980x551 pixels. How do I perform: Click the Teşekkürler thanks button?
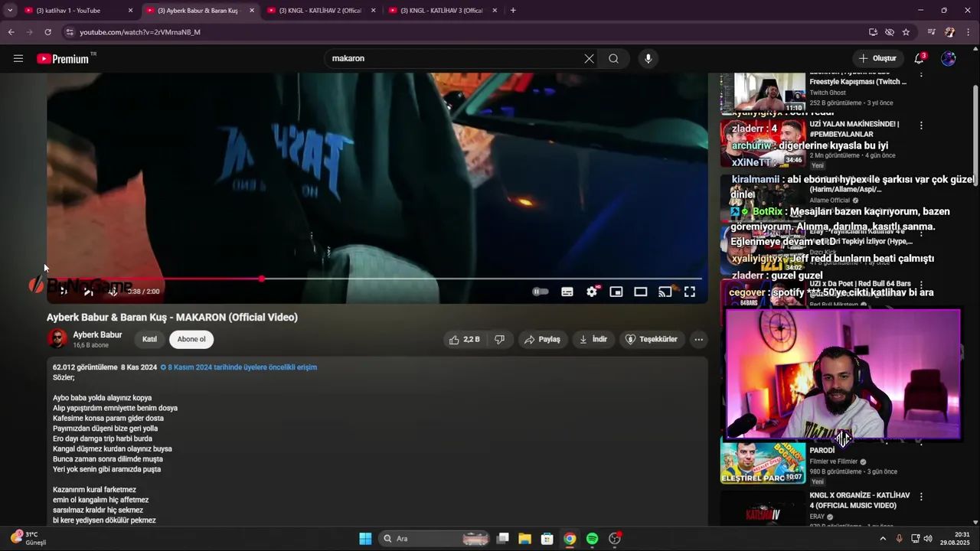coord(652,339)
